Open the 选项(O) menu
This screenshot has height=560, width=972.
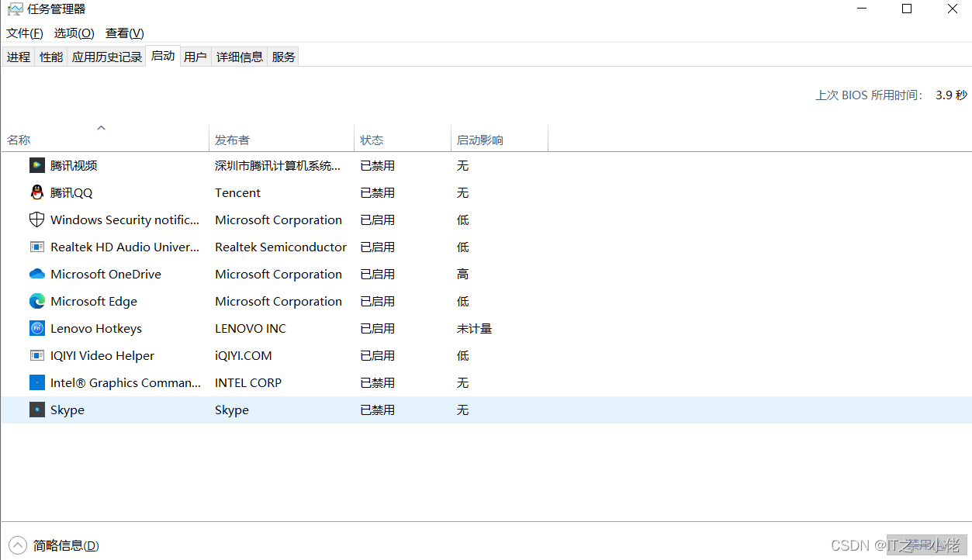pyautogui.click(x=74, y=33)
